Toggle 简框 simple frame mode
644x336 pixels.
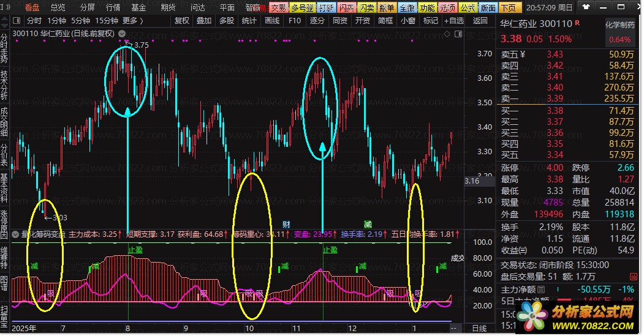click(385, 21)
